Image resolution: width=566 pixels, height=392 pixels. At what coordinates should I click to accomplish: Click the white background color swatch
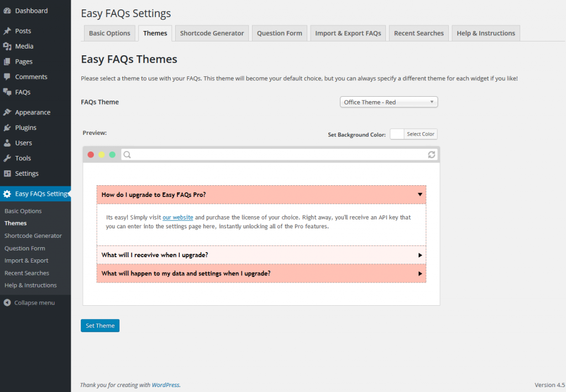(397, 134)
